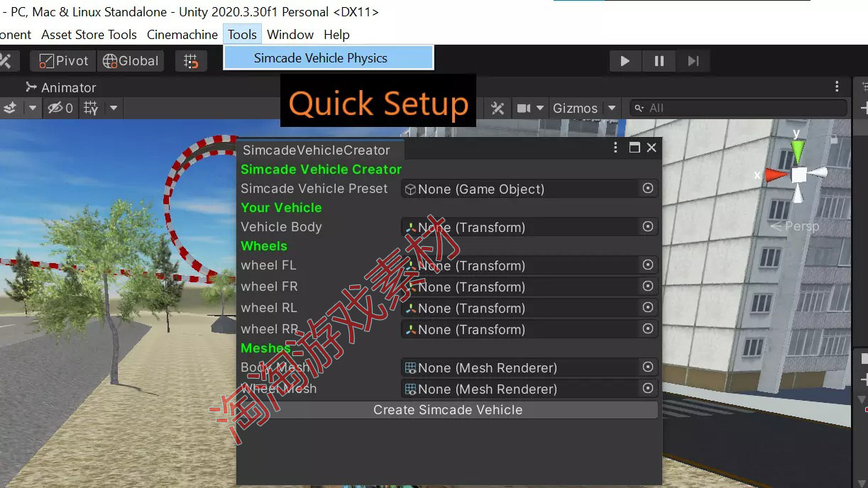
Task: Open SimcadeVehicleCreator window options menu
Action: coord(616,148)
